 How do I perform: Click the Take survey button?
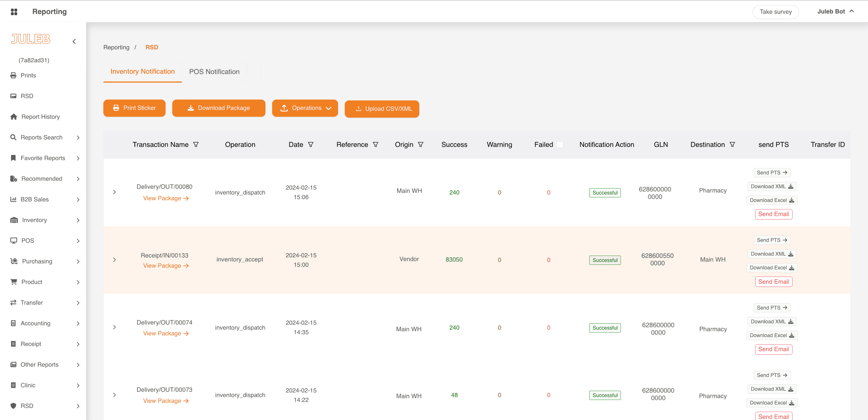pos(775,12)
